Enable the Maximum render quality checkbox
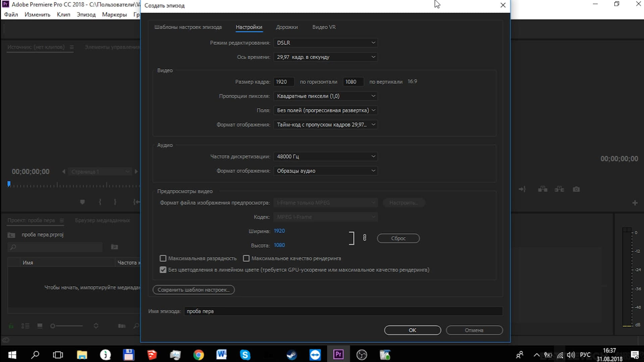 pos(246,258)
